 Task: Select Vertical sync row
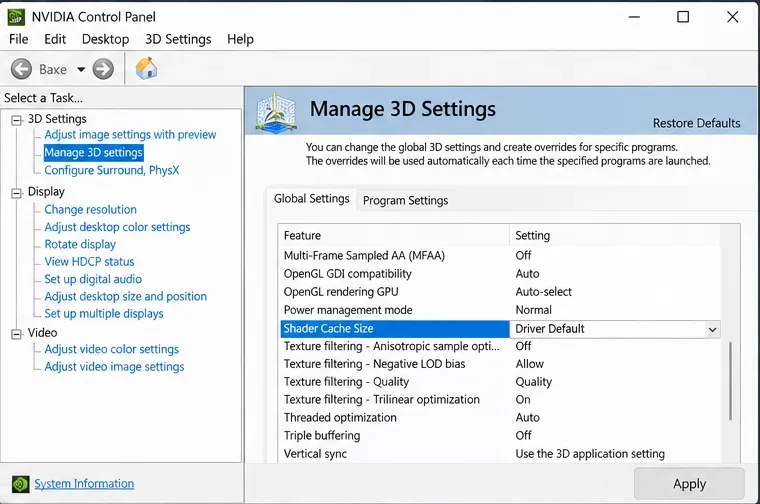tap(500, 454)
